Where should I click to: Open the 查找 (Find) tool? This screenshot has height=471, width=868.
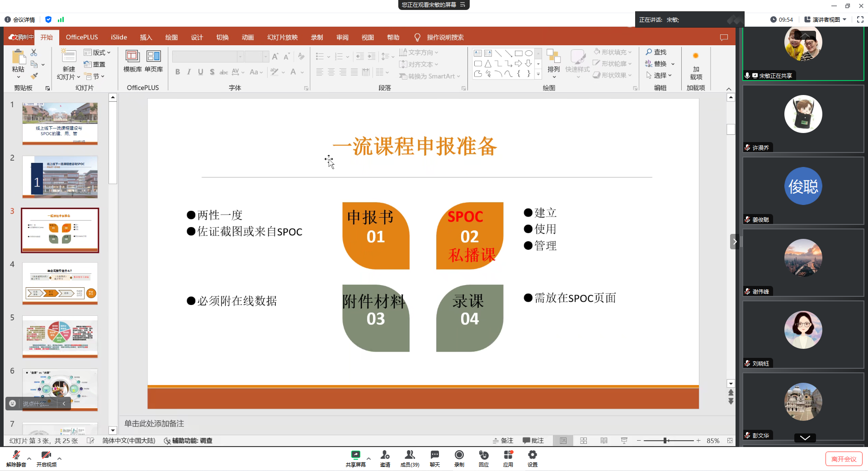tap(657, 52)
